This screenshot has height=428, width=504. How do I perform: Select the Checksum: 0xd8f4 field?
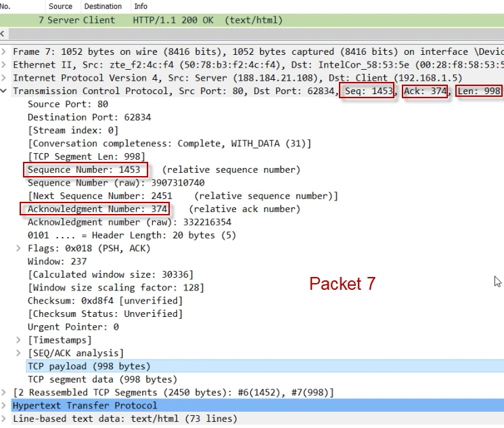[105, 301]
